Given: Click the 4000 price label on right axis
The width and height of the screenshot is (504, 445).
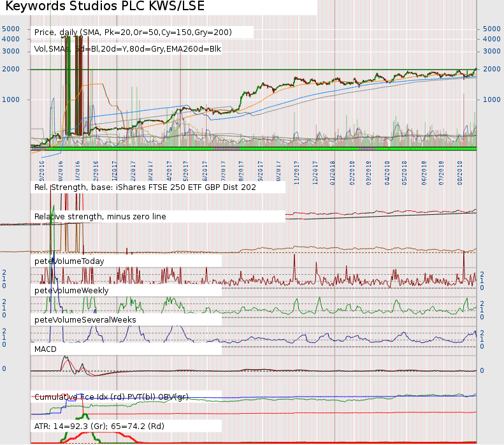Looking at the screenshot, I should click(x=491, y=39).
